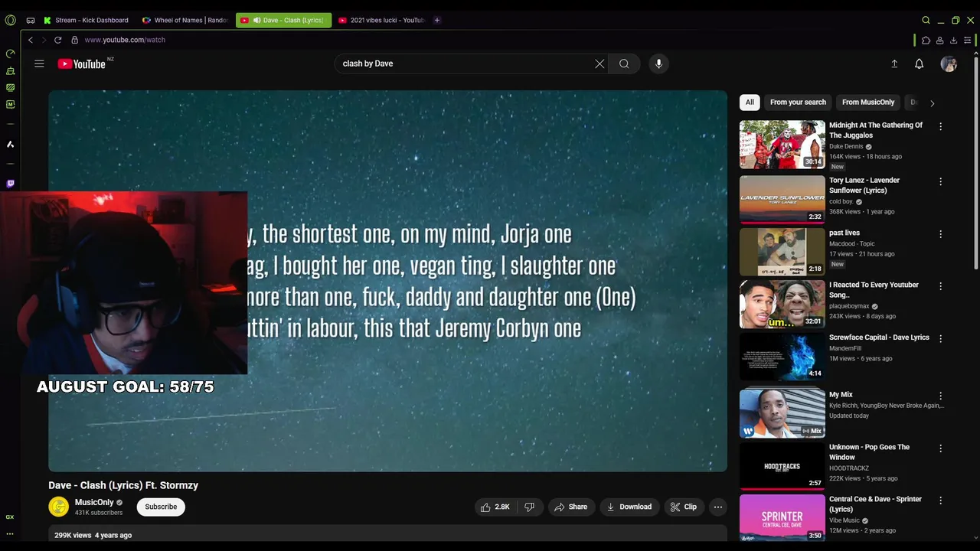Open Central Cee & Dave Sprinter title
980x551 pixels.
pyautogui.click(x=875, y=504)
